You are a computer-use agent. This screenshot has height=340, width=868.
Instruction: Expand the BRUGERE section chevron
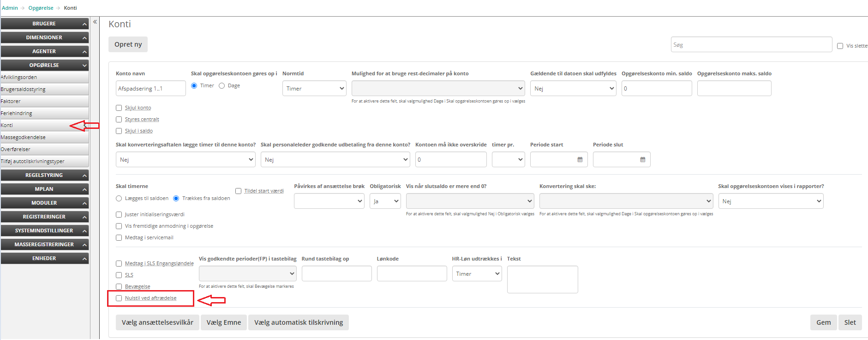coord(84,24)
